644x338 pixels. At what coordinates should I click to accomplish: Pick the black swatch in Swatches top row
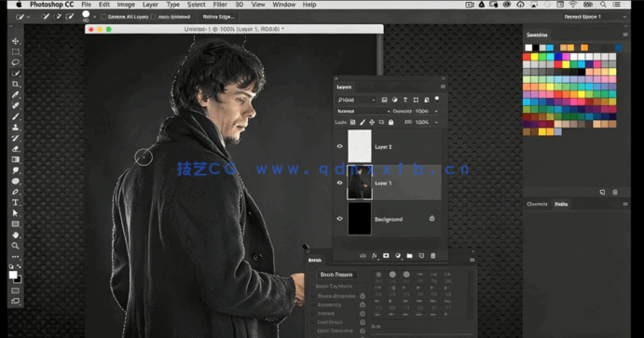pyautogui.click(x=536, y=47)
